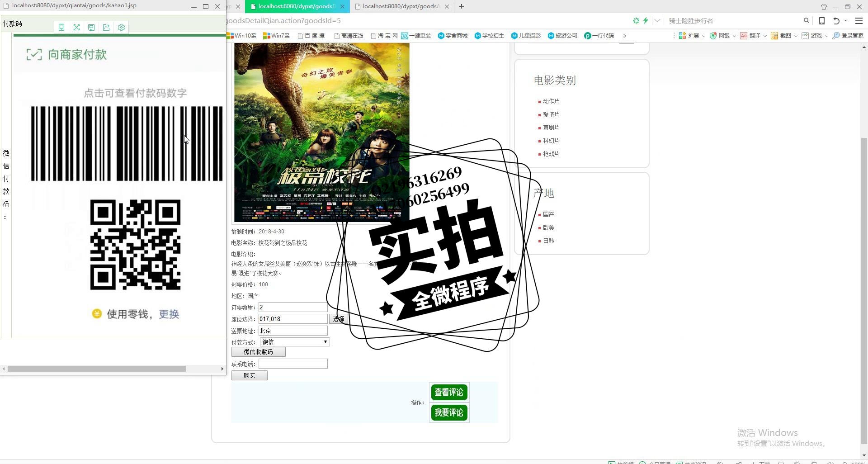
Task: Open the 游戏 games item
Action: click(x=812, y=36)
